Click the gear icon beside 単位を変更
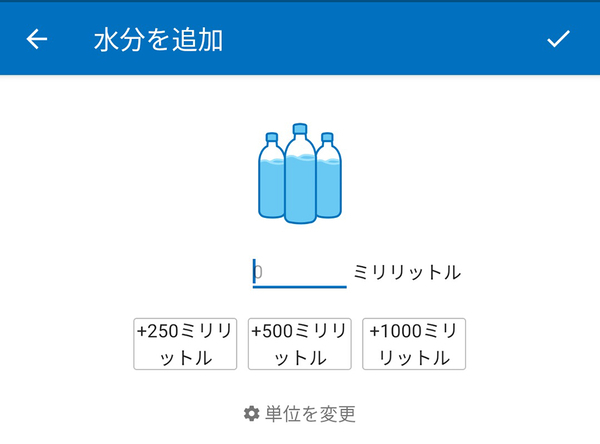This screenshot has width=600, height=444. coord(252,414)
